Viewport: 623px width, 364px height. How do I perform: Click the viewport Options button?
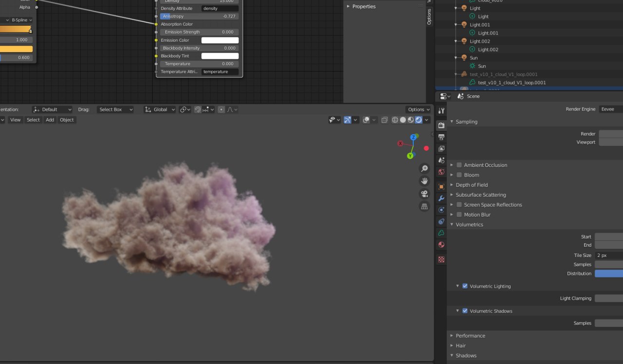419,109
